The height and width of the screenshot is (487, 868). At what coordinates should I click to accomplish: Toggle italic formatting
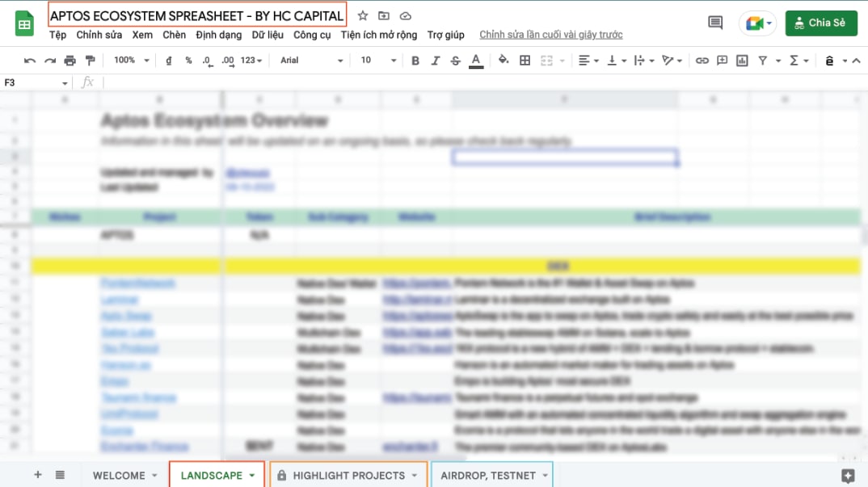point(435,61)
